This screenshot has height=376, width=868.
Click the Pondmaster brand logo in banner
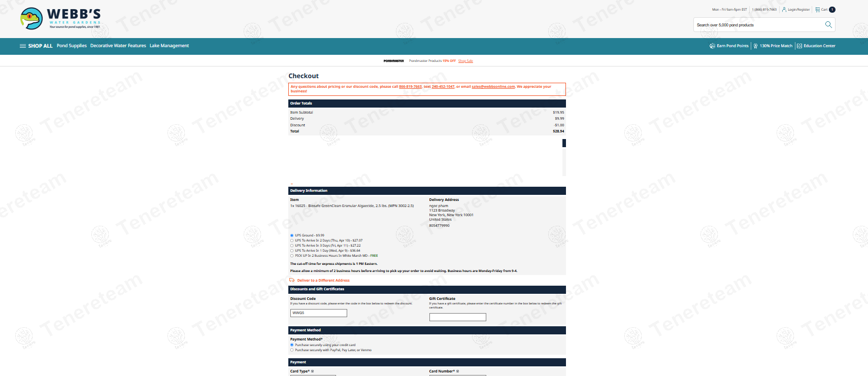tap(394, 61)
